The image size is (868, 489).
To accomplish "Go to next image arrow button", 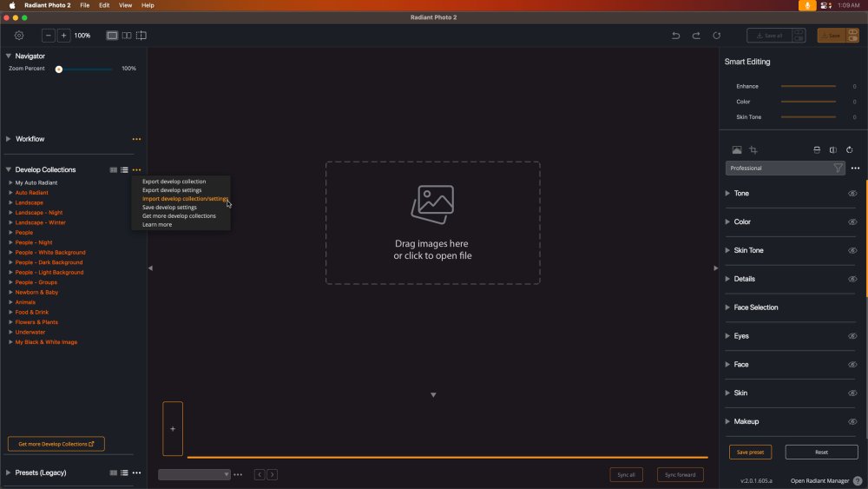I will tap(273, 474).
